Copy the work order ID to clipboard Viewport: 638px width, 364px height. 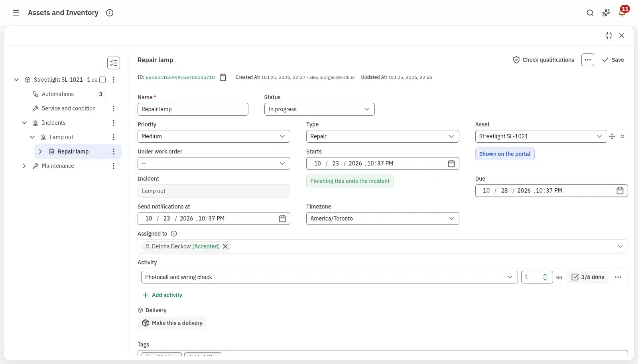tap(223, 77)
